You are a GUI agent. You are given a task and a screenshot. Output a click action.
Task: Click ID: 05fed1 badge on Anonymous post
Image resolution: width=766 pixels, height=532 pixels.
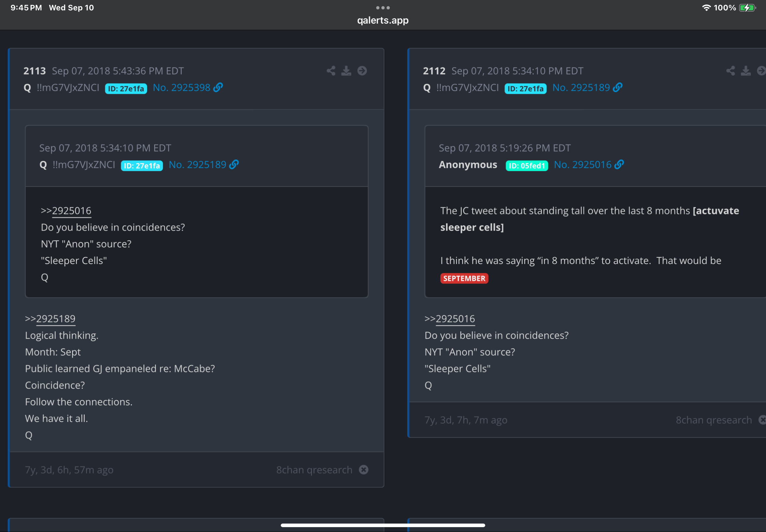[x=527, y=166]
